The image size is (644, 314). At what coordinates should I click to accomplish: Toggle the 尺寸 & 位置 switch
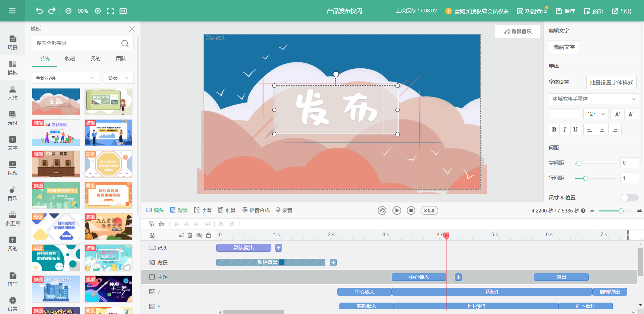pyautogui.click(x=629, y=198)
